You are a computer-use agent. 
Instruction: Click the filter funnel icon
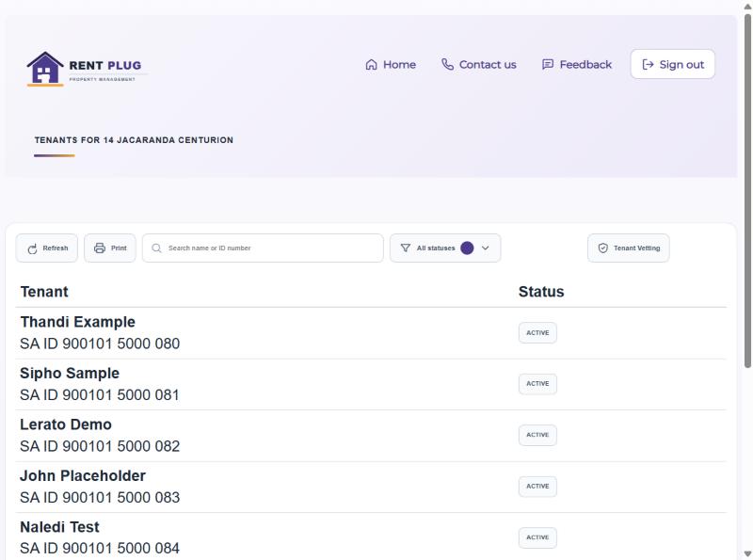point(406,248)
